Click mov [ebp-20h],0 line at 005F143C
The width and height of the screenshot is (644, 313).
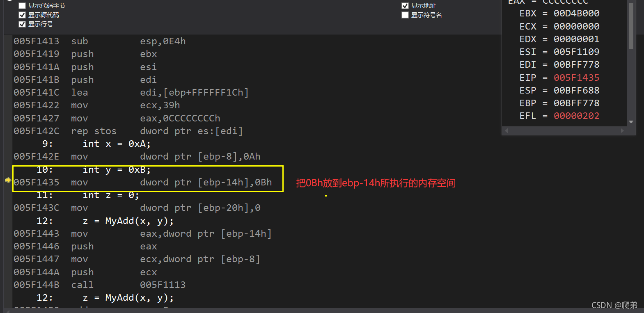tap(137, 208)
